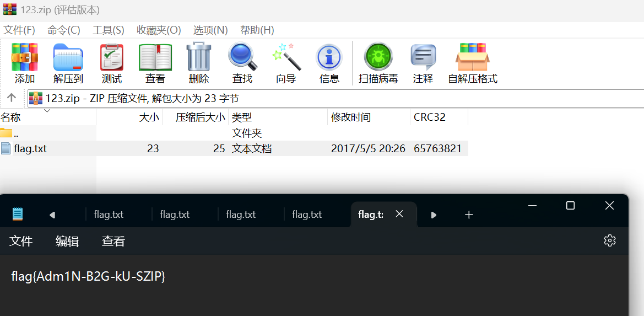Click date 2017/5/5 20:26 cell
644x316 pixels.
(x=369, y=148)
